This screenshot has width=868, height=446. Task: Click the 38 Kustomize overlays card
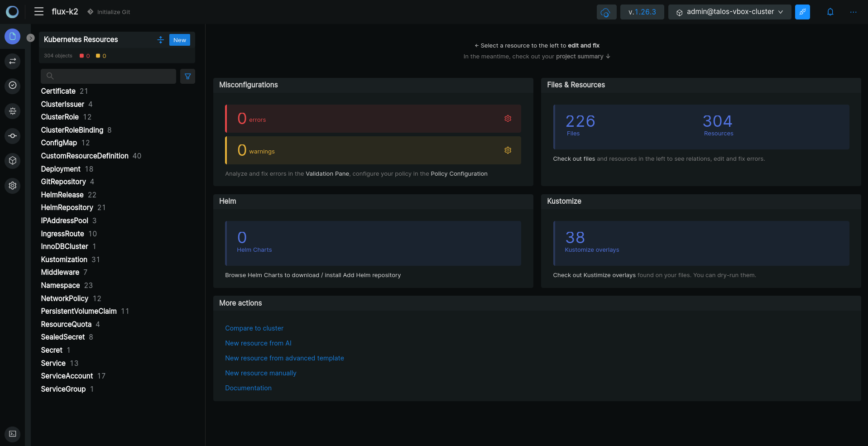[701, 243]
